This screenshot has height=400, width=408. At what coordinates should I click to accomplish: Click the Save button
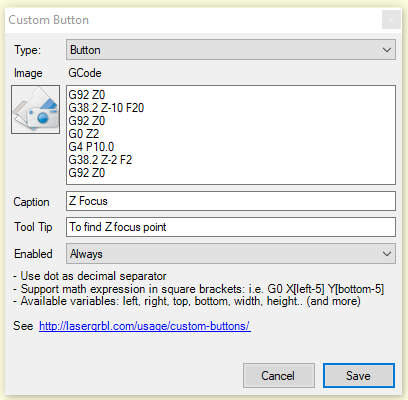(359, 376)
